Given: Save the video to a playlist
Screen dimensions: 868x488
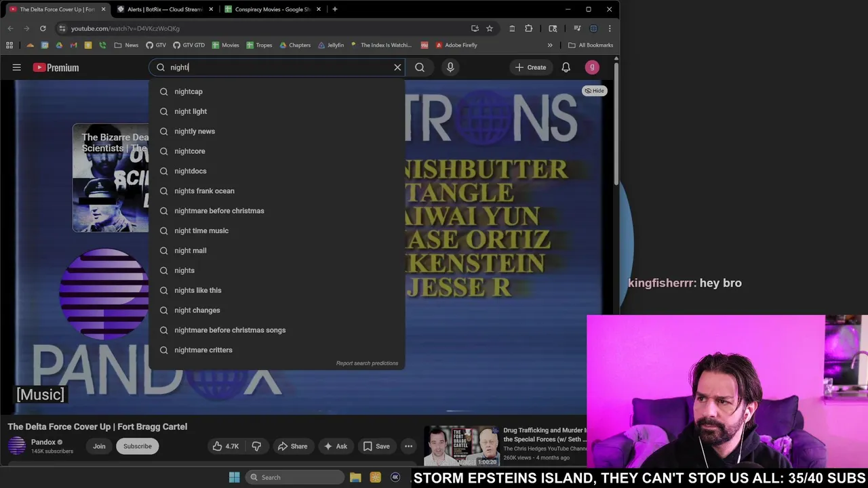Looking at the screenshot, I should tap(376, 446).
